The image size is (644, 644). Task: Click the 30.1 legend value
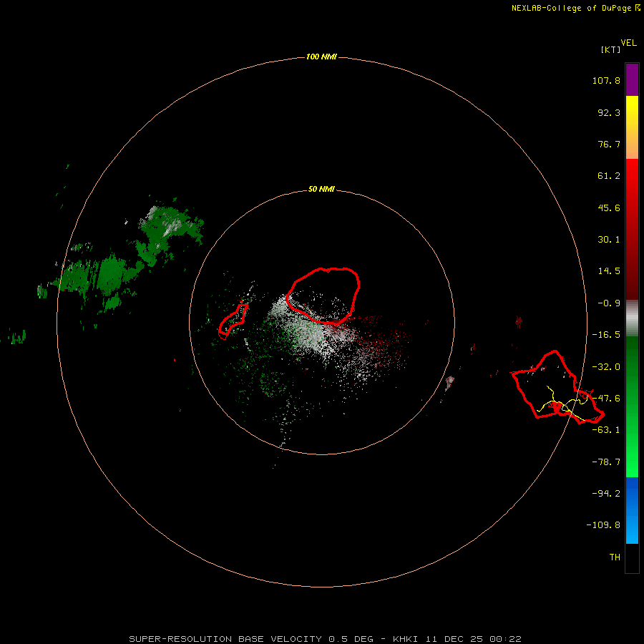[x=609, y=240]
